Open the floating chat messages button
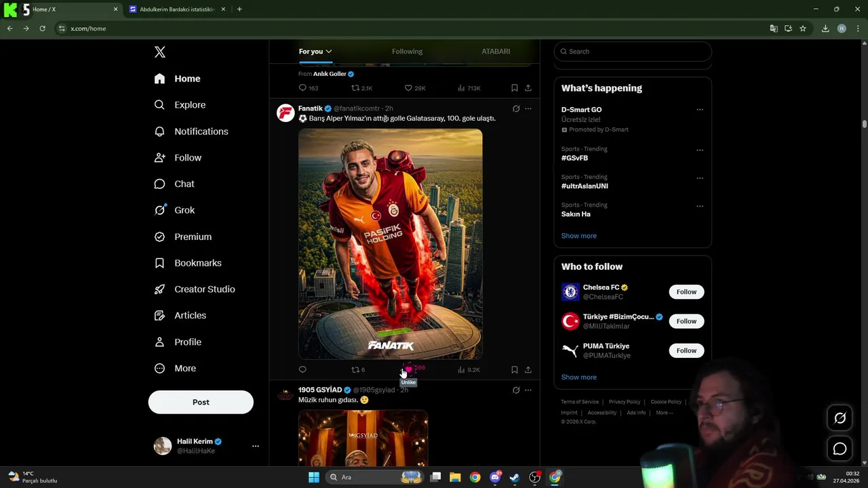The height and width of the screenshot is (488, 868). [x=840, y=449]
